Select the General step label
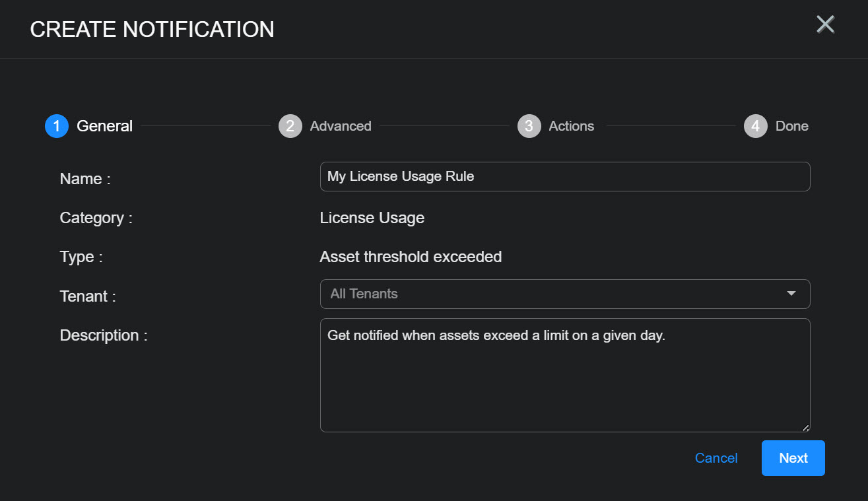868x501 pixels. (104, 126)
